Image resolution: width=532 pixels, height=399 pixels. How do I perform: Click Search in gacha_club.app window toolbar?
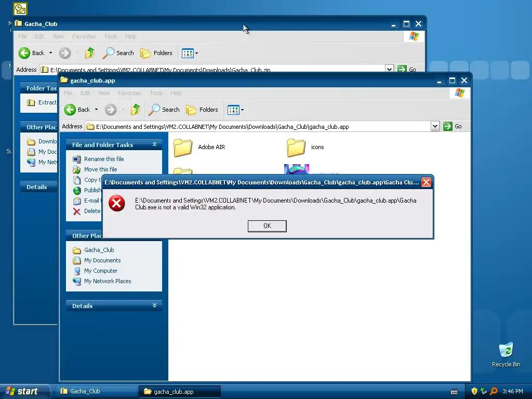[x=165, y=110]
